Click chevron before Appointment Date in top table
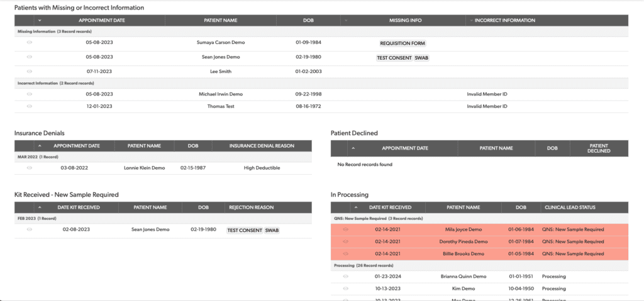The width and height of the screenshot is (644, 301). 40,20
